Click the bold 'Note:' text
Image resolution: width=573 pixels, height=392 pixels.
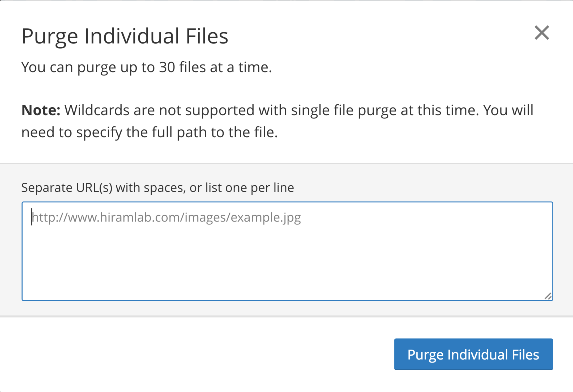(41, 110)
